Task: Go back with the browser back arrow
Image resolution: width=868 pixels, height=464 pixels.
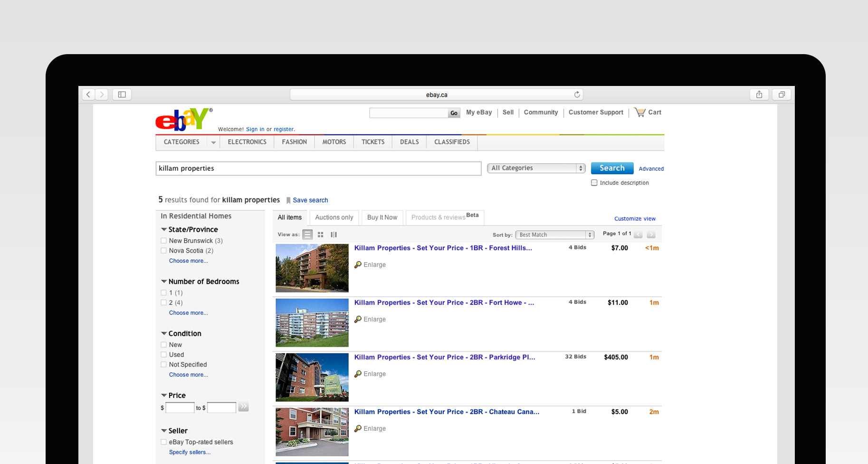Action: [88, 95]
